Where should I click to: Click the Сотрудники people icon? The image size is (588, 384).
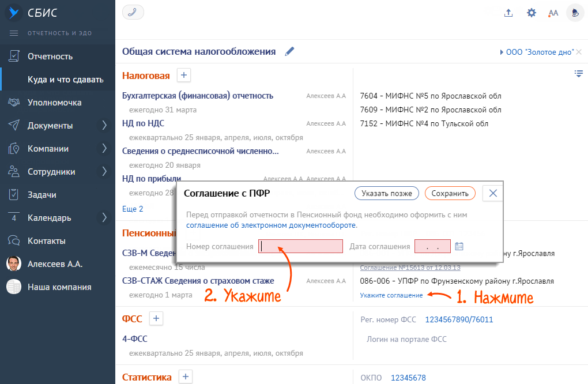14,171
